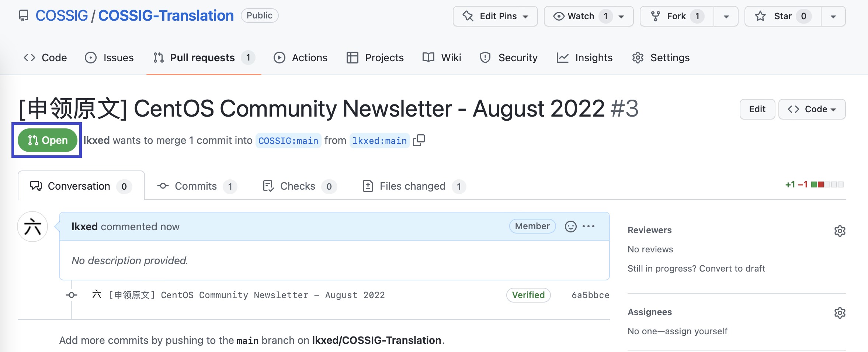This screenshot has width=868, height=352.
Task: Click the Verified signature badge
Action: [528, 295]
